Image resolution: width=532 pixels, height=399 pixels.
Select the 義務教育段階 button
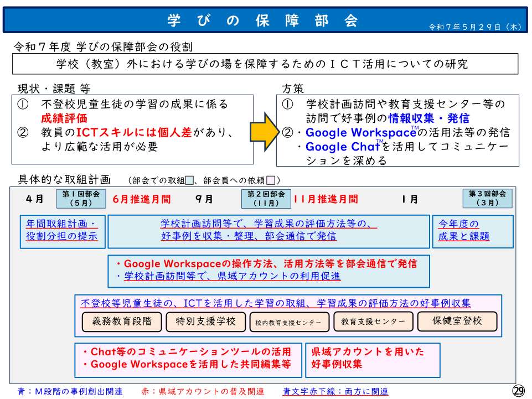pos(123,322)
